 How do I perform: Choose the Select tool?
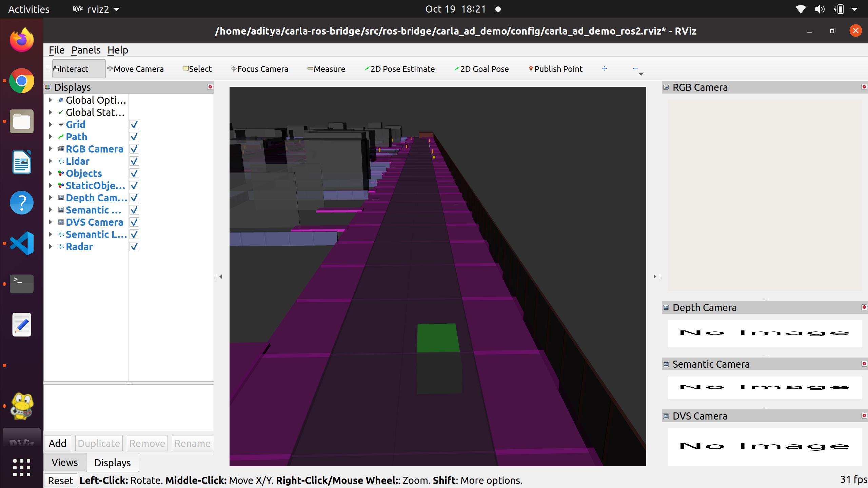pyautogui.click(x=197, y=69)
